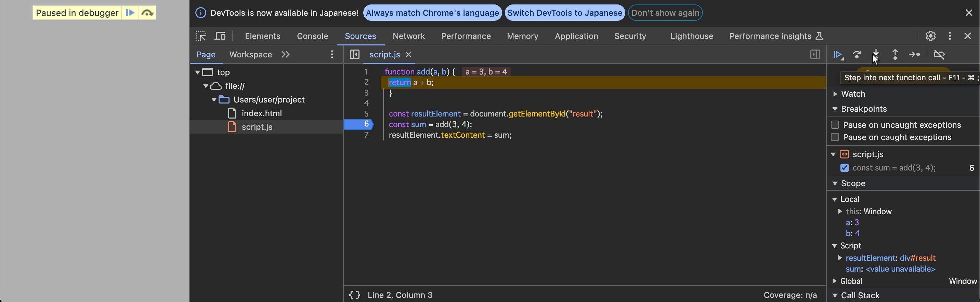Screen dimensions: 980x302
Task: Resume script execution in debugger toolbar
Action: [x=838, y=55]
